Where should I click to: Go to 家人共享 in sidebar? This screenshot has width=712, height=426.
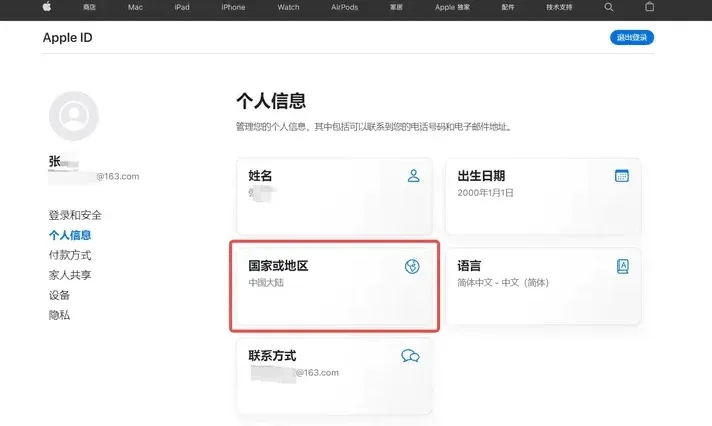70,275
